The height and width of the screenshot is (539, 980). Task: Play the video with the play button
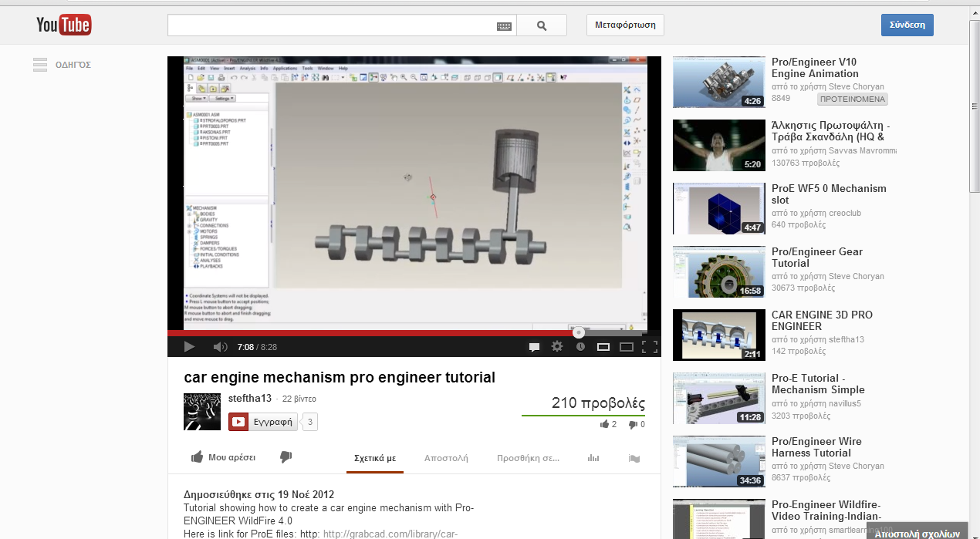[189, 347]
